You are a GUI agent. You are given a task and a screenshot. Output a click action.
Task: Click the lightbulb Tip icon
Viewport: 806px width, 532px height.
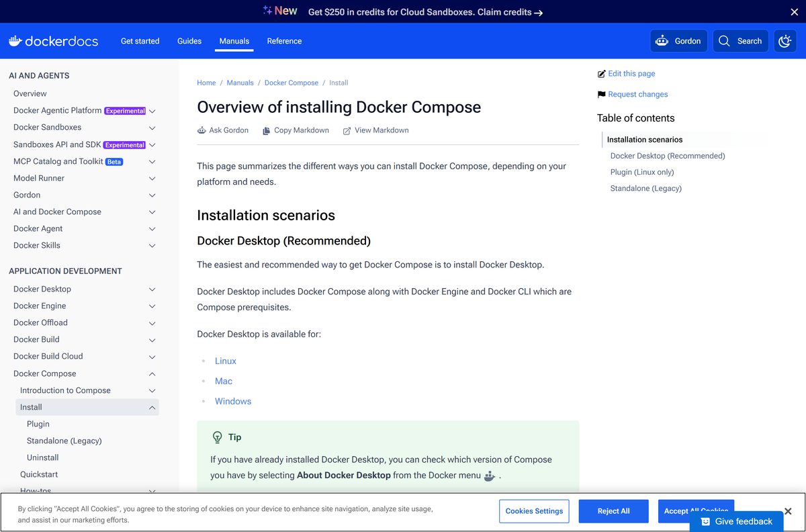pos(217,437)
